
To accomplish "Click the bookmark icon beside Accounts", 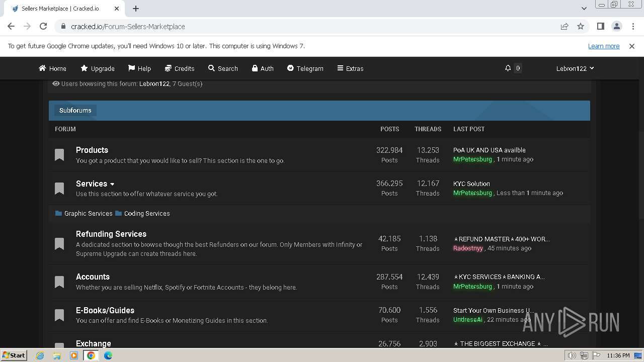I will (59, 282).
